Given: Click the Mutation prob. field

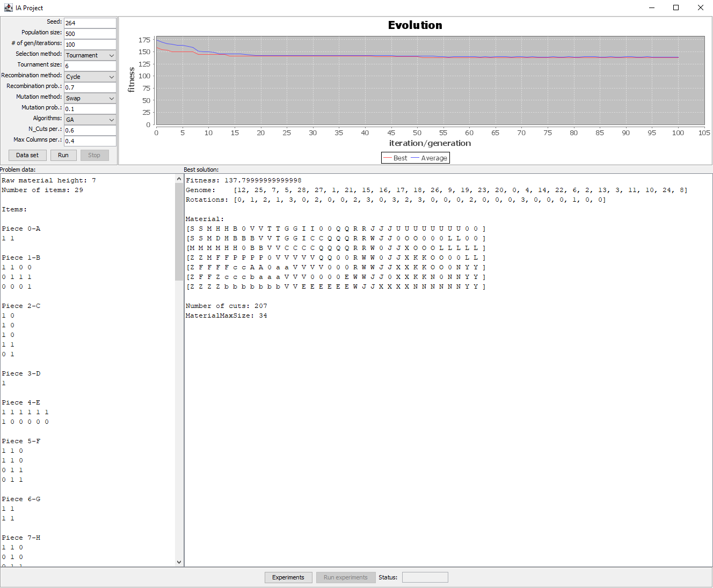Looking at the screenshot, I should [x=90, y=108].
